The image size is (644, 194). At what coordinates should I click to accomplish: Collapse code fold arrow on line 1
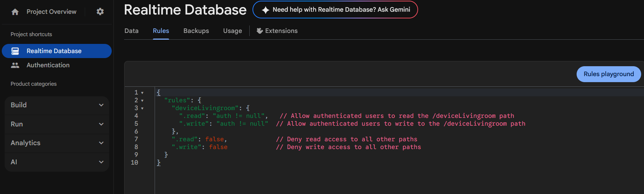tap(142, 93)
